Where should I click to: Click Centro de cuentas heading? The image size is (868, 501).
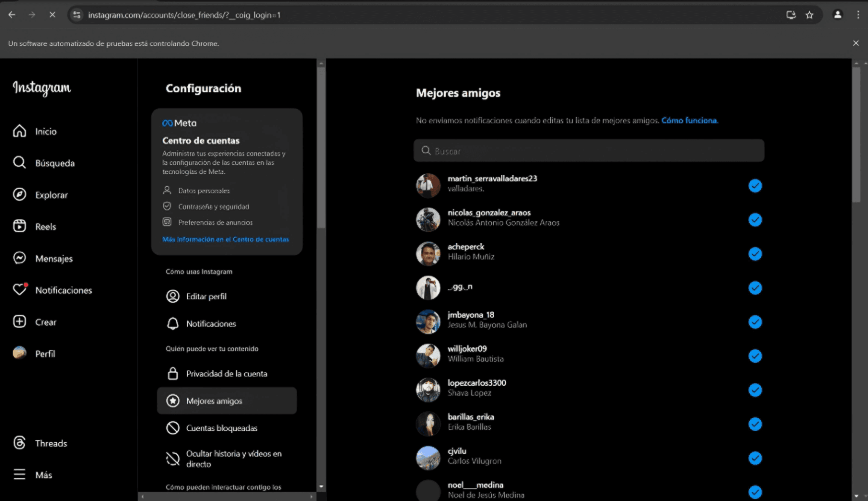(x=201, y=140)
